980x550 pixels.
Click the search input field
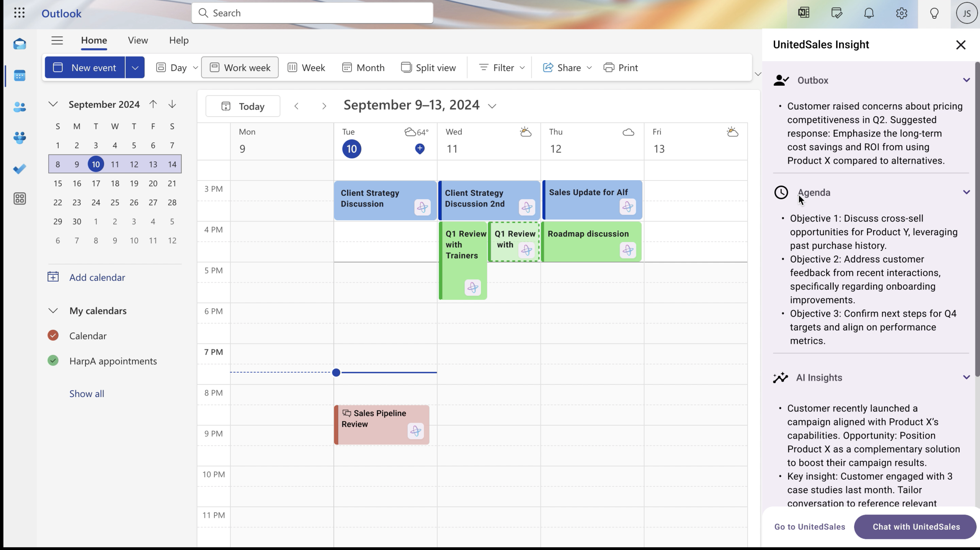point(312,13)
